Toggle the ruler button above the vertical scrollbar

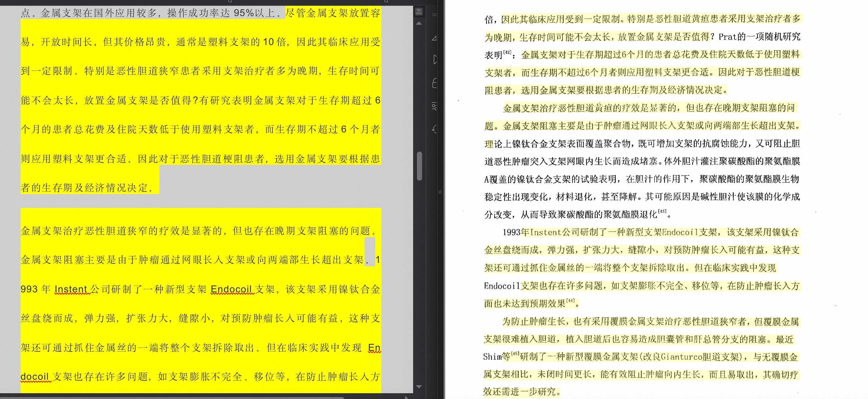click(419, 12)
